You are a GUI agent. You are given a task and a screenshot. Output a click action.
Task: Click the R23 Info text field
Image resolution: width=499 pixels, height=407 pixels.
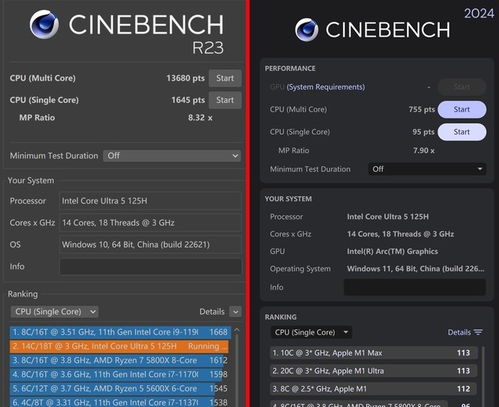[x=150, y=267]
